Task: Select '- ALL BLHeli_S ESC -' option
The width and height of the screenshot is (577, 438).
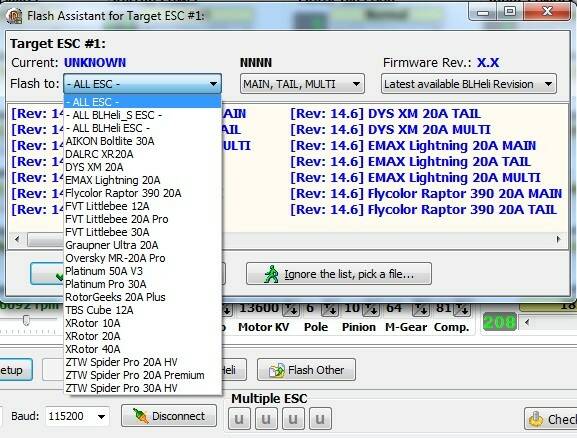Action: pos(142,115)
